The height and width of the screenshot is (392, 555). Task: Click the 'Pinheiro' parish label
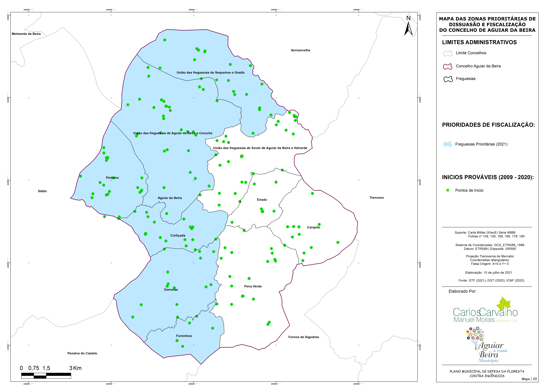(112, 178)
